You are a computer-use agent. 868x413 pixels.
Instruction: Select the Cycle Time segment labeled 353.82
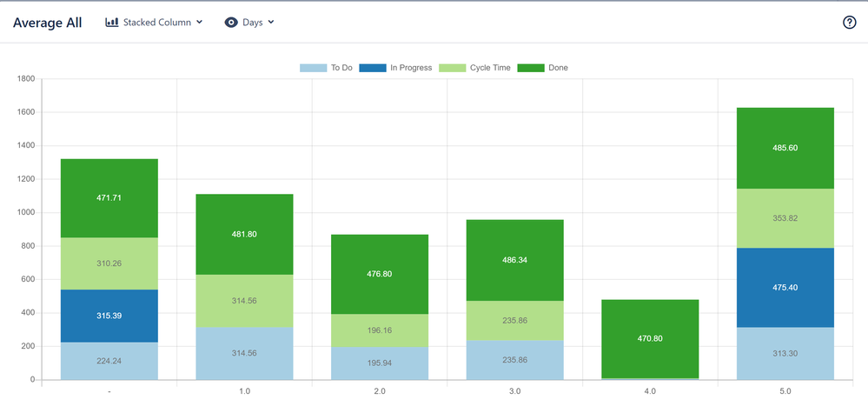(785, 218)
